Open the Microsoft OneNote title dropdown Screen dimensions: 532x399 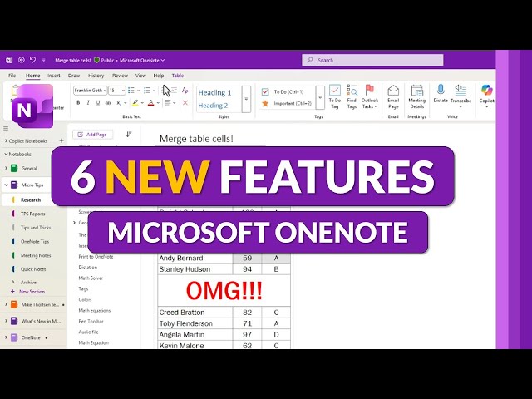tap(163, 60)
